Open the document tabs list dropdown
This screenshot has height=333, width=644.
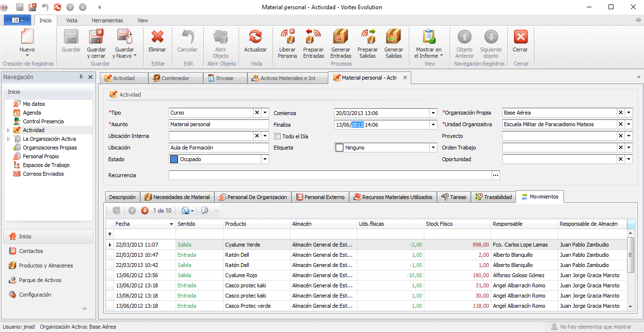tap(639, 78)
